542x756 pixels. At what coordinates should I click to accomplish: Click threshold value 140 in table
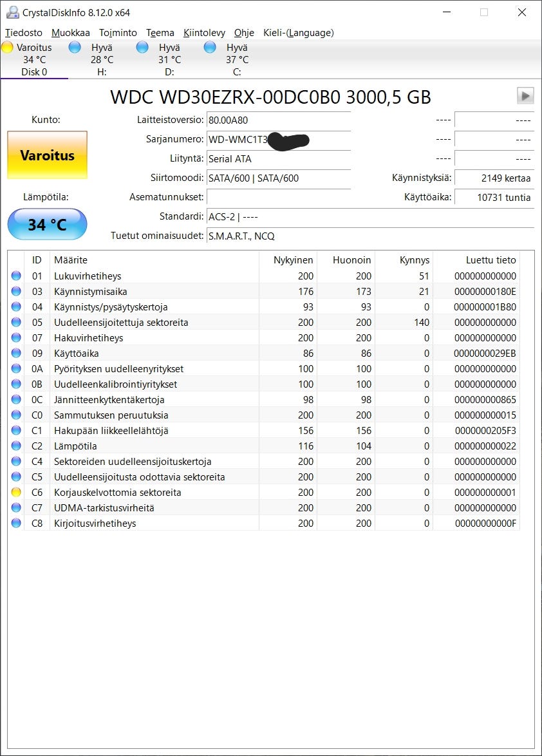[x=422, y=322]
